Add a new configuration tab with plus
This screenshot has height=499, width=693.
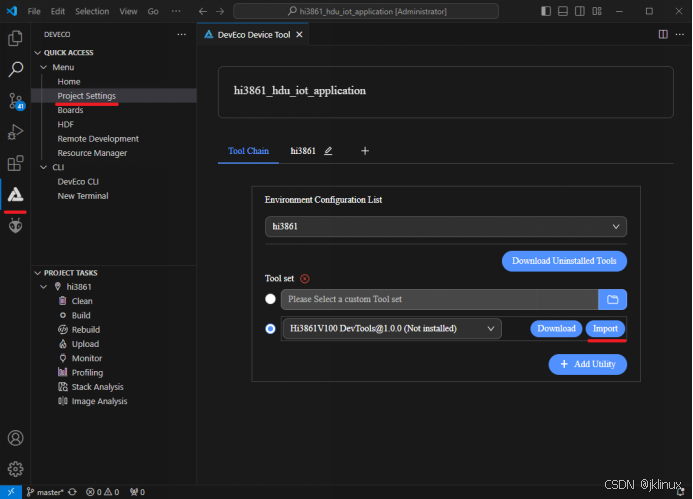[365, 151]
